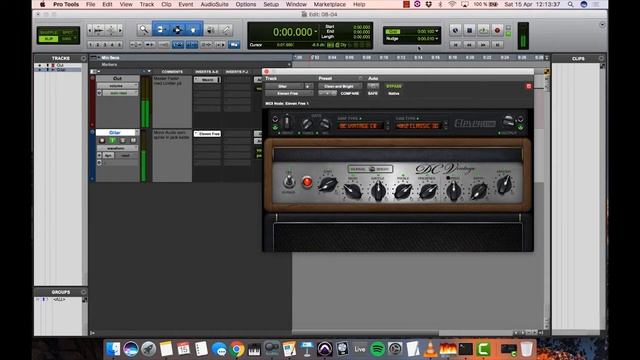Mute the Gitar track
The image size is (640, 360).
tap(133, 140)
